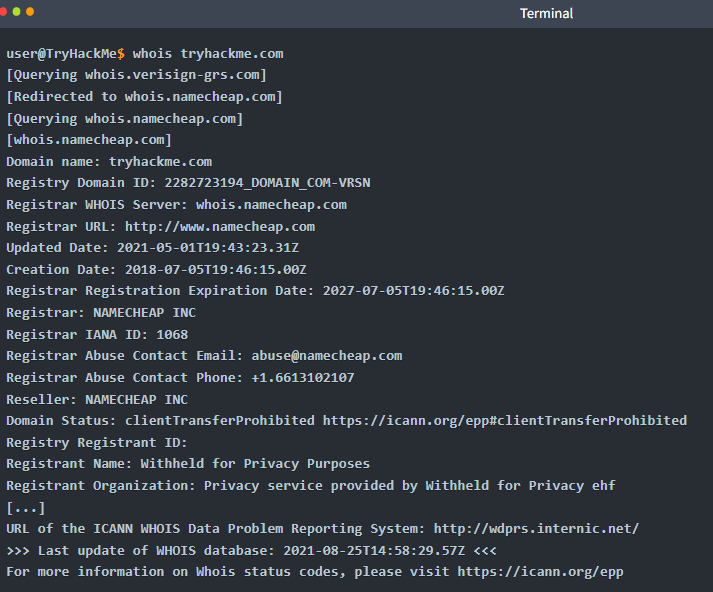Click the Registry Domain ID value
Viewport: 713px width, 592px height.
[x=267, y=183]
